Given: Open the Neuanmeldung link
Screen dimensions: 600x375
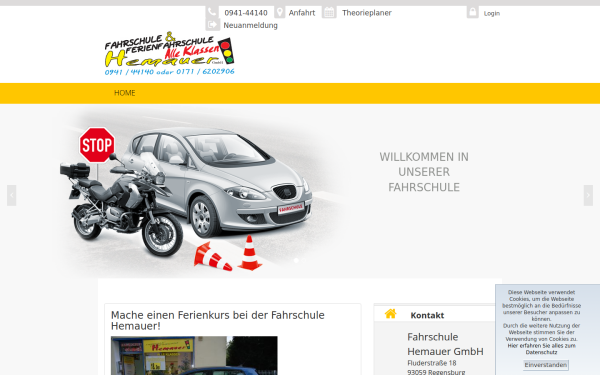Looking at the screenshot, I should click(250, 25).
